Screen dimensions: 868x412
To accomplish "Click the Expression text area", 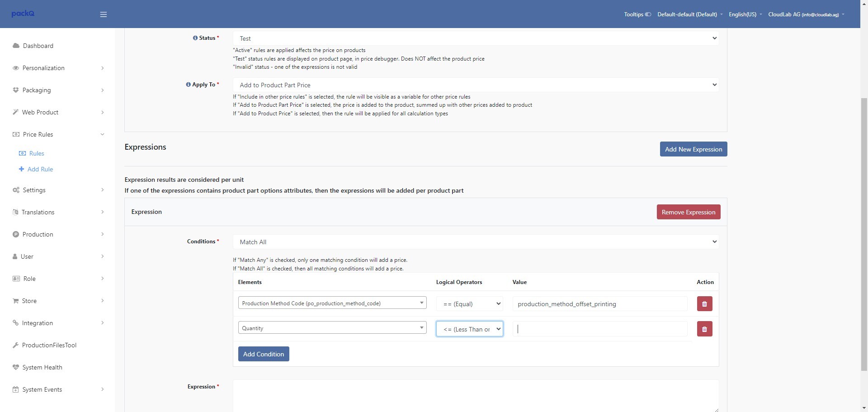I will click(x=476, y=396).
